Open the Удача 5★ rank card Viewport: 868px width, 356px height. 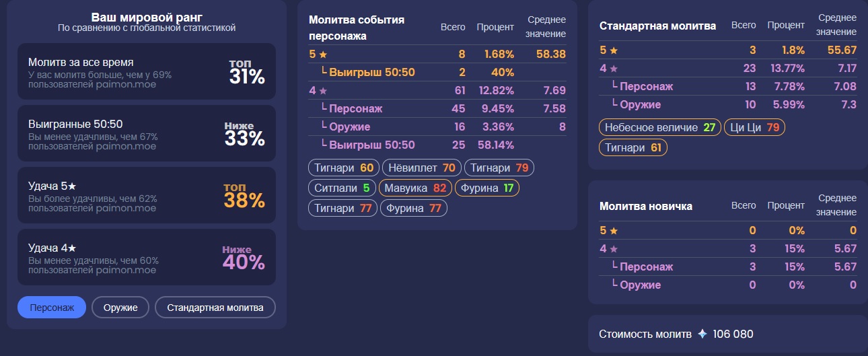coord(147,194)
